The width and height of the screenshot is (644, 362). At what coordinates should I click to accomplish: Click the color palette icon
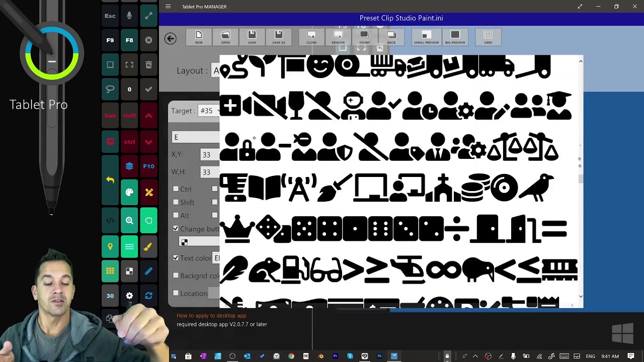129,192
